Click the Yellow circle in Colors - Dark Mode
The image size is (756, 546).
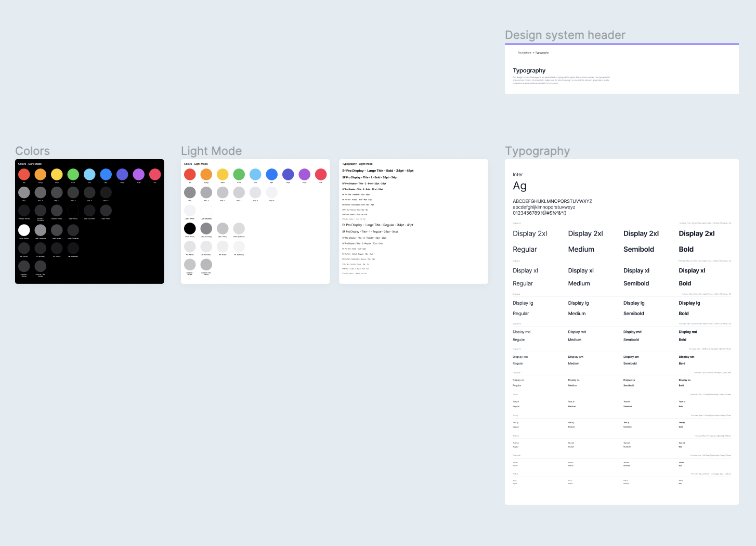[x=57, y=174]
